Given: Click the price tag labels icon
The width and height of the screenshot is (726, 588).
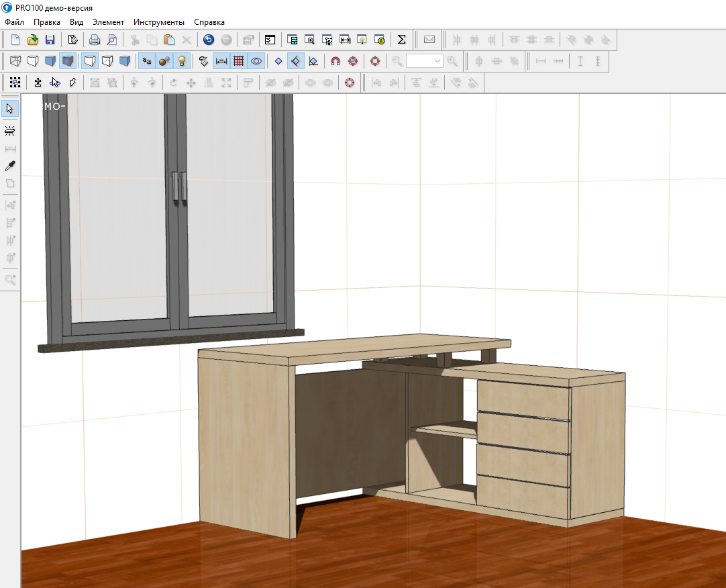Looking at the screenshot, I should click(x=204, y=61).
